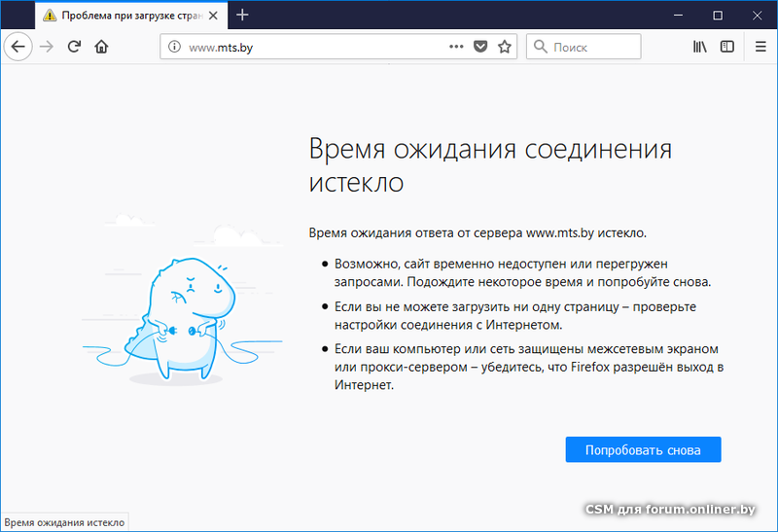
Task: Click the magnifier icon in search box
Action: click(539, 47)
